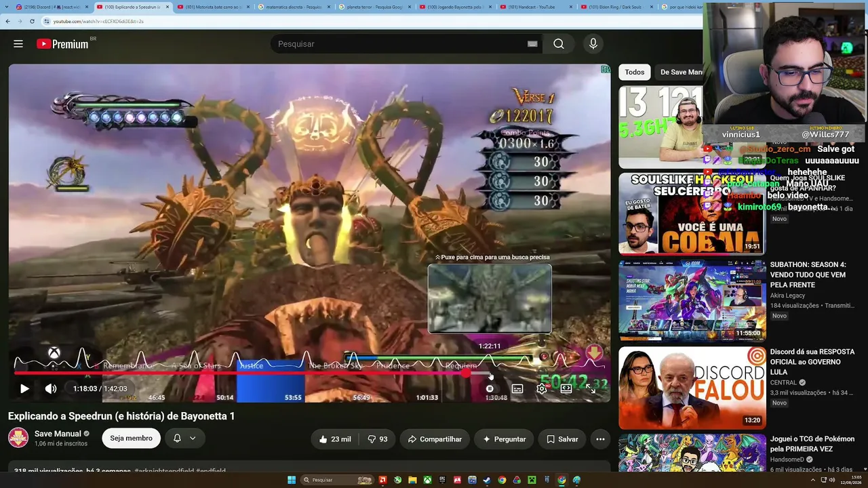Switch to Handcast YouTube tab
Viewport: 868px width, 488px height.
[x=535, y=7]
